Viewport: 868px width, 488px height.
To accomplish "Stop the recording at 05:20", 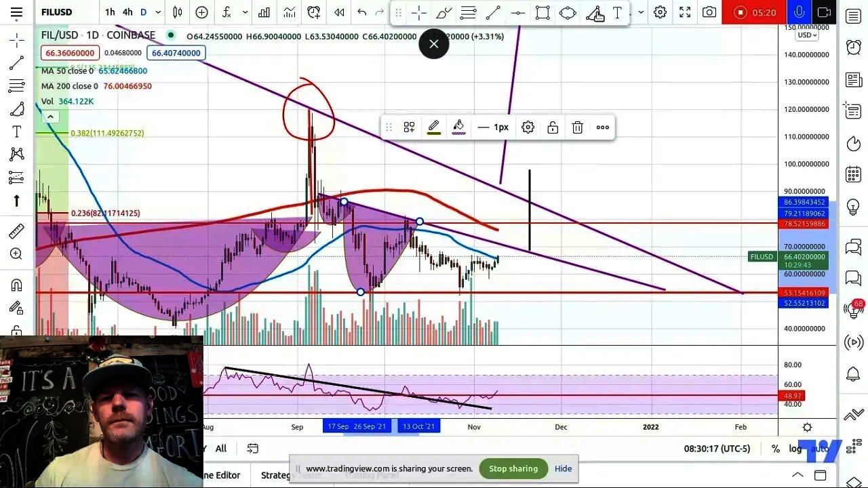I will click(754, 12).
